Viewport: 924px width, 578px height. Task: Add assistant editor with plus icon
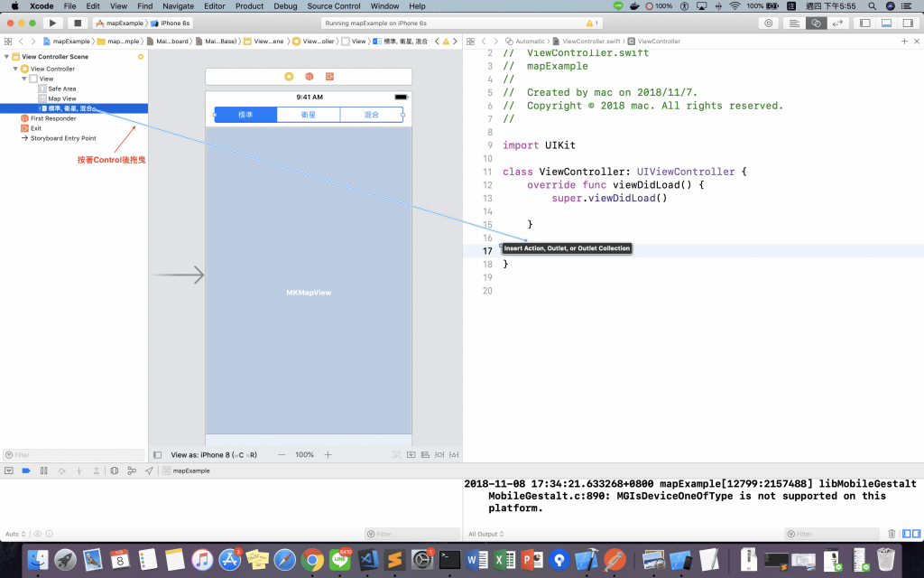click(x=904, y=42)
